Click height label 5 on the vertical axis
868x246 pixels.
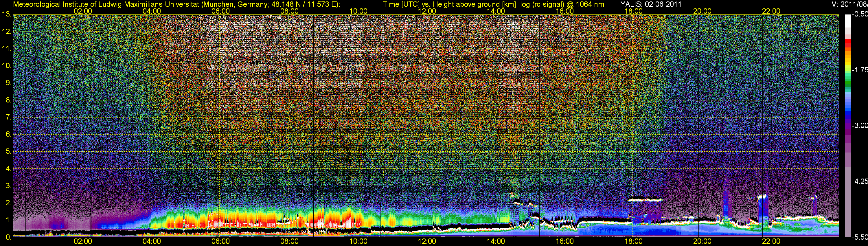(x=8, y=152)
